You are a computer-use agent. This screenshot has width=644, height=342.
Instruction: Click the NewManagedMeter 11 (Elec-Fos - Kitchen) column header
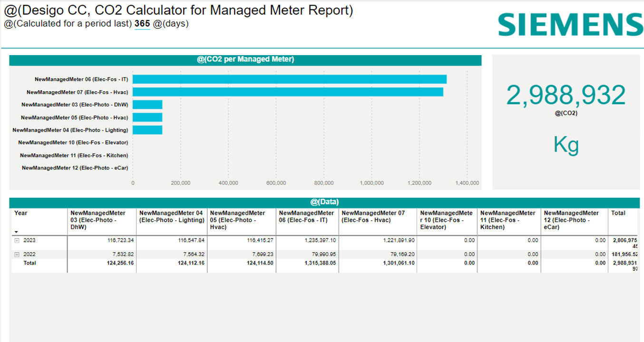[507, 220]
